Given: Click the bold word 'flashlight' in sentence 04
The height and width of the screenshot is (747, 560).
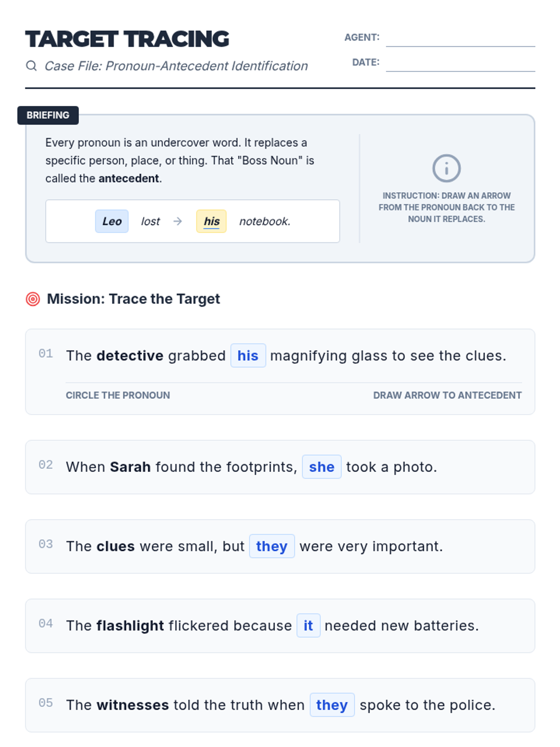Looking at the screenshot, I should 130,626.
